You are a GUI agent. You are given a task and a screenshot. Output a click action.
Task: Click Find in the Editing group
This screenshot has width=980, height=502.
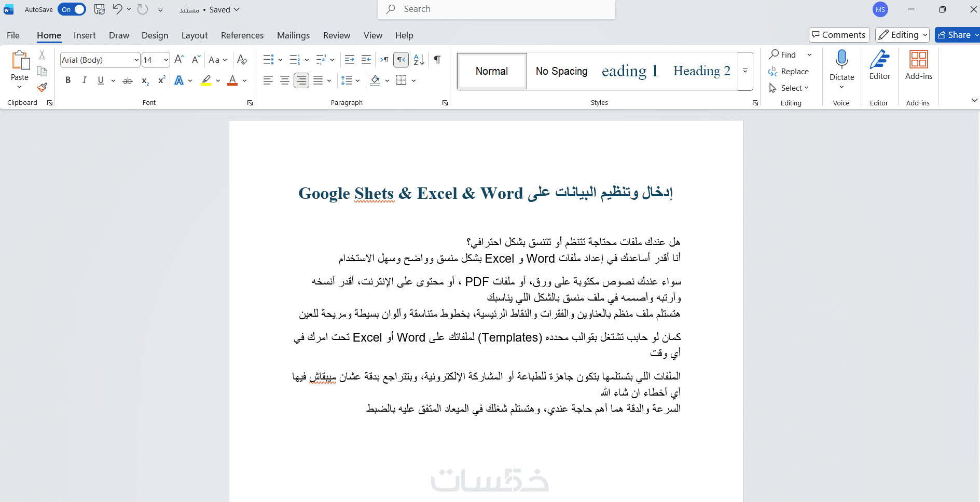click(783, 55)
